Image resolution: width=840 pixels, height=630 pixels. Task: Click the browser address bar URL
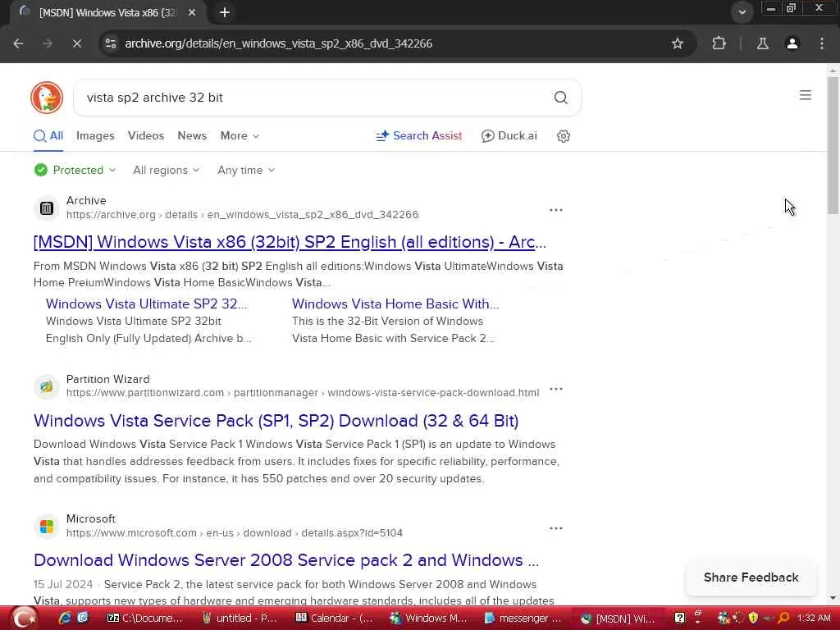coord(279,43)
